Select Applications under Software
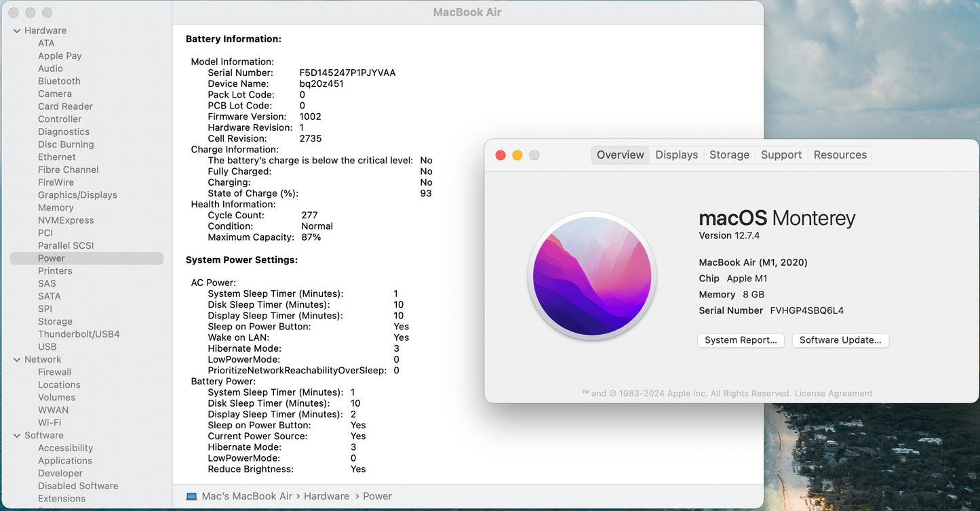This screenshot has height=511, width=980. click(x=65, y=461)
